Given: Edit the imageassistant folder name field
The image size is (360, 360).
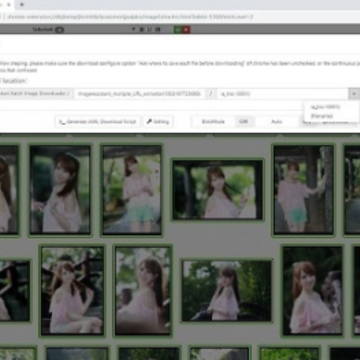Looking at the screenshot, I should point(139,94).
